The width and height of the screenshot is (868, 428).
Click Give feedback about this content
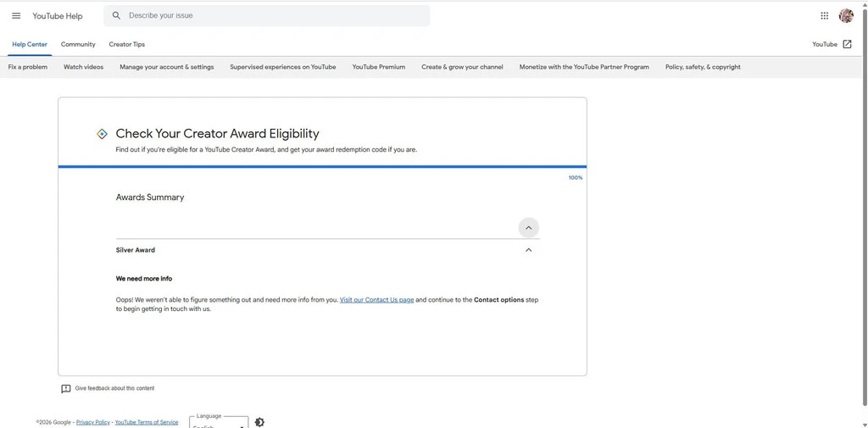coord(114,389)
